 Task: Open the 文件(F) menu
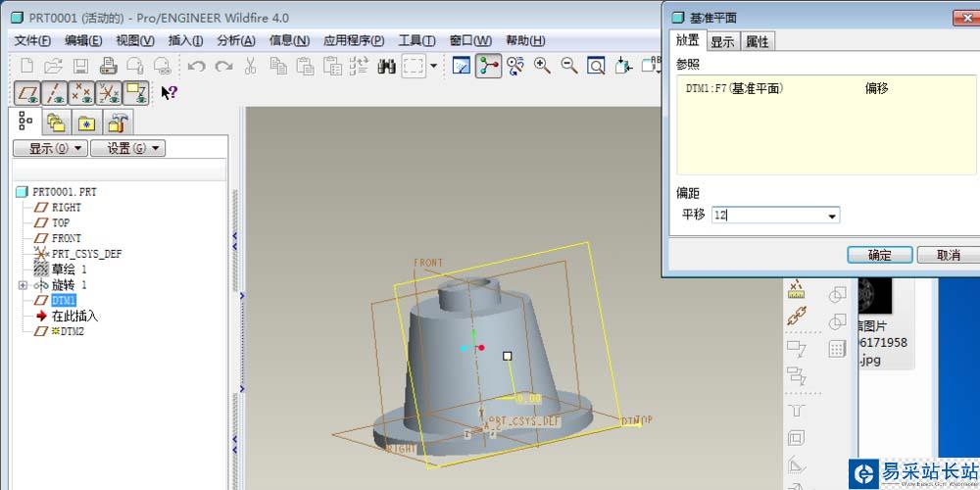click(32, 40)
